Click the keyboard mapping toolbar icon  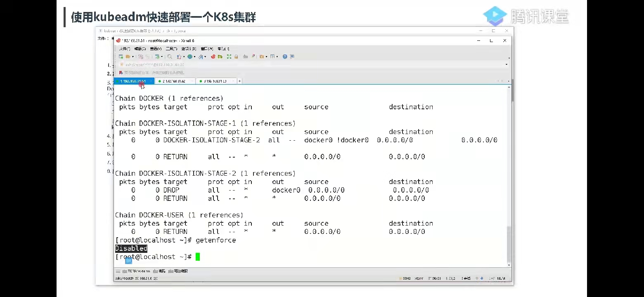tap(245, 57)
